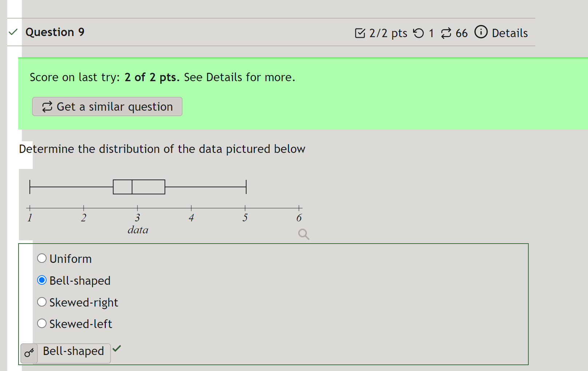Click the attempts refresh icon showing 66
This screenshot has height=371, width=588.
click(x=447, y=33)
